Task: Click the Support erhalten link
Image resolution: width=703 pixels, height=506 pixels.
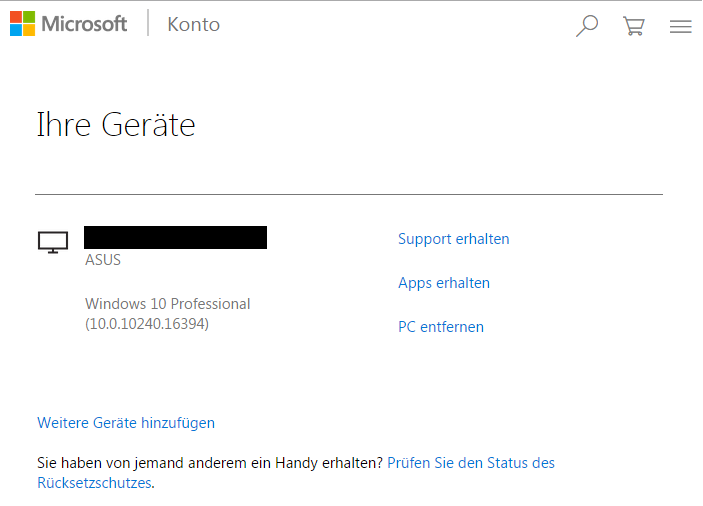Action: coord(453,239)
